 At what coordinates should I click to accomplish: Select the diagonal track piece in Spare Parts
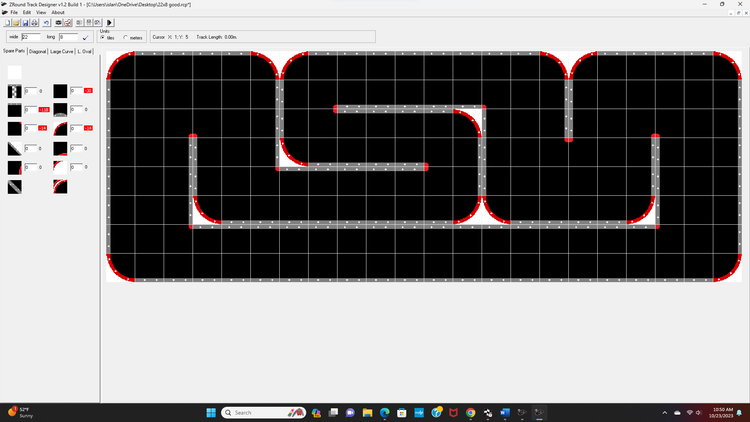click(14, 187)
